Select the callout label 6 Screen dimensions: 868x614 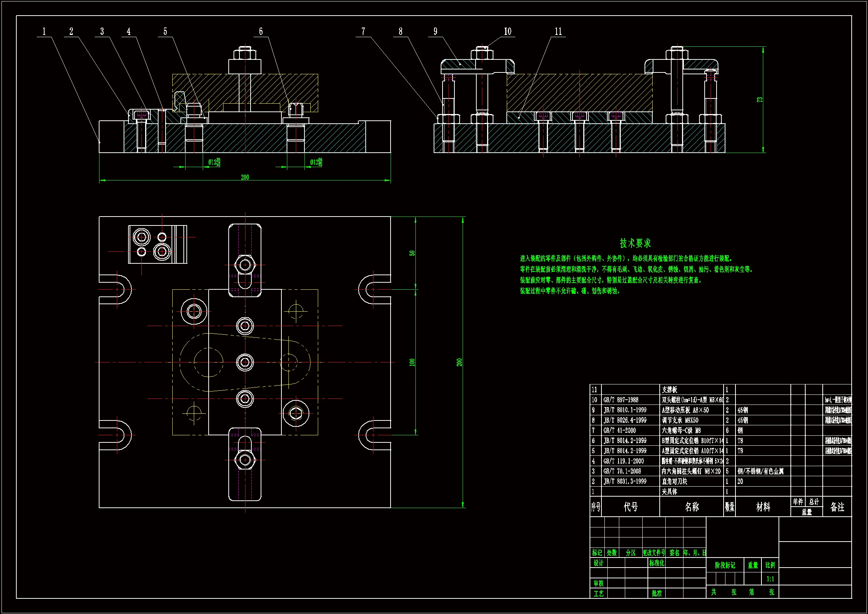pyautogui.click(x=261, y=32)
